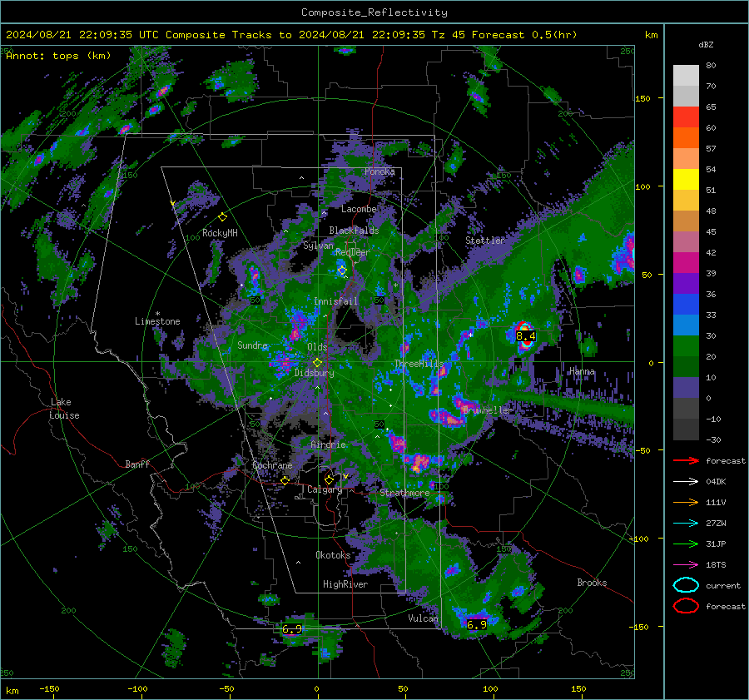Click the Calgary city label
The height and width of the screenshot is (700, 749).
click(325, 489)
